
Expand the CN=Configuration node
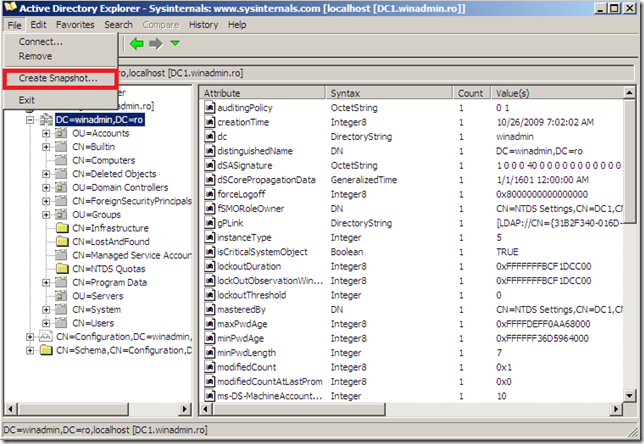(x=30, y=337)
